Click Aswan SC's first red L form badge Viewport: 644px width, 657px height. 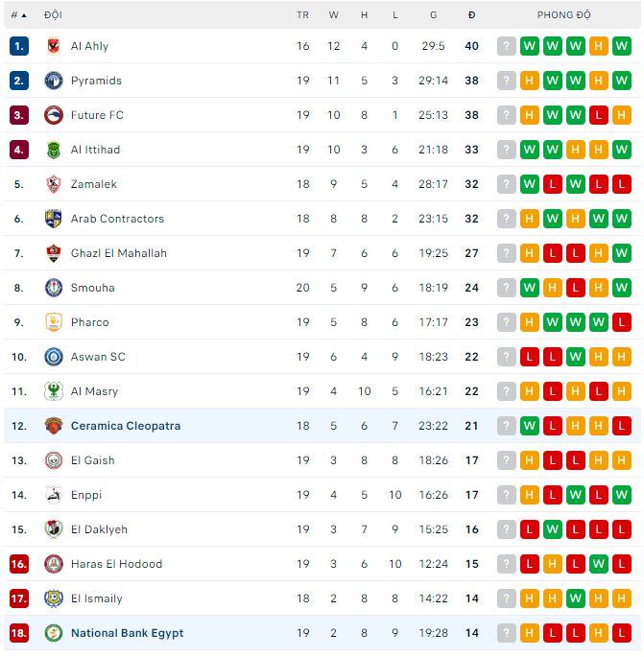(530, 357)
